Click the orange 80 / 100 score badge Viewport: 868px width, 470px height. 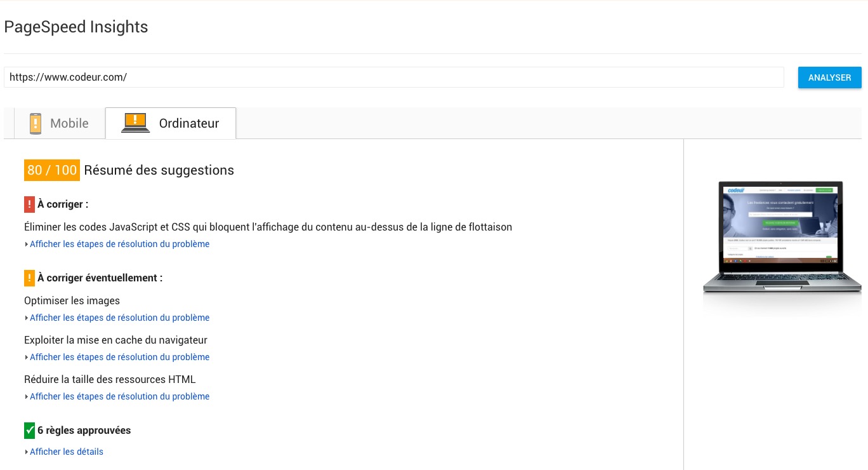[x=52, y=170]
